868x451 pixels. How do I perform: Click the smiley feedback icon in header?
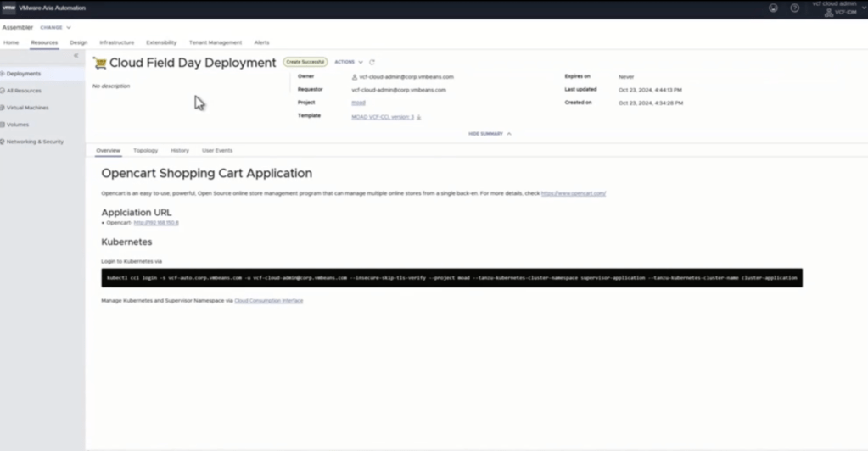(773, 8)
